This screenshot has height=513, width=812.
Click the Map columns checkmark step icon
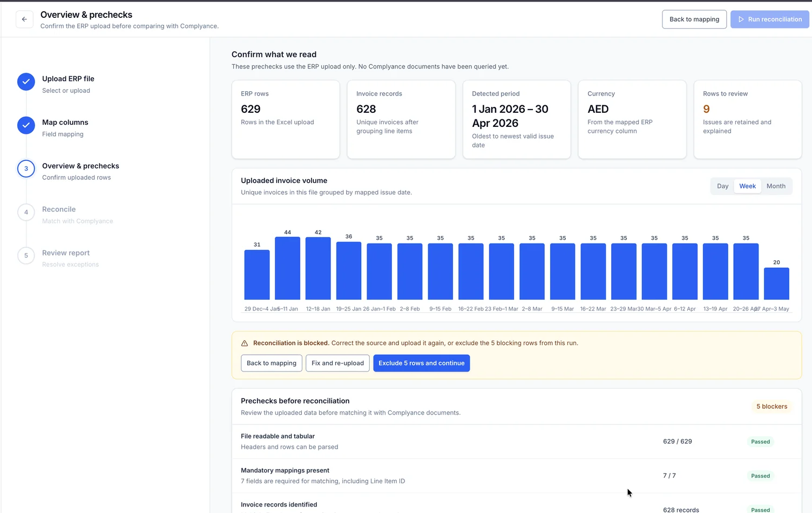(26, 125)
